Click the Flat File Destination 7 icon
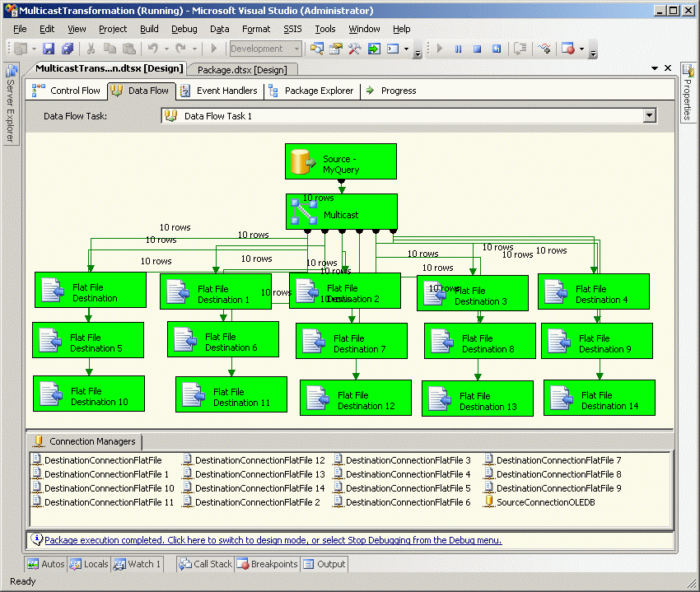The image size is (700, 592). pyautogui.click(x=313, y=342)
